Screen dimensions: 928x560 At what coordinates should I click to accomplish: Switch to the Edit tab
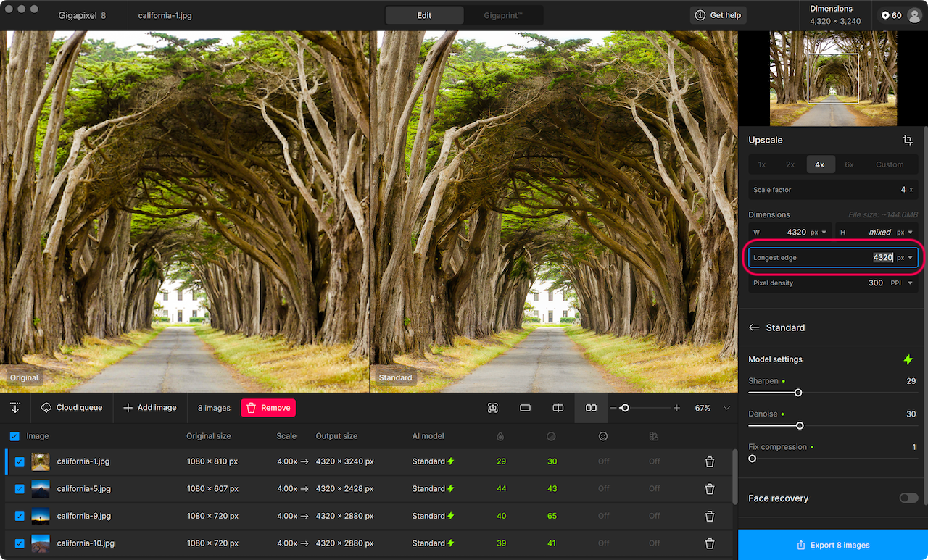[424, 15]
